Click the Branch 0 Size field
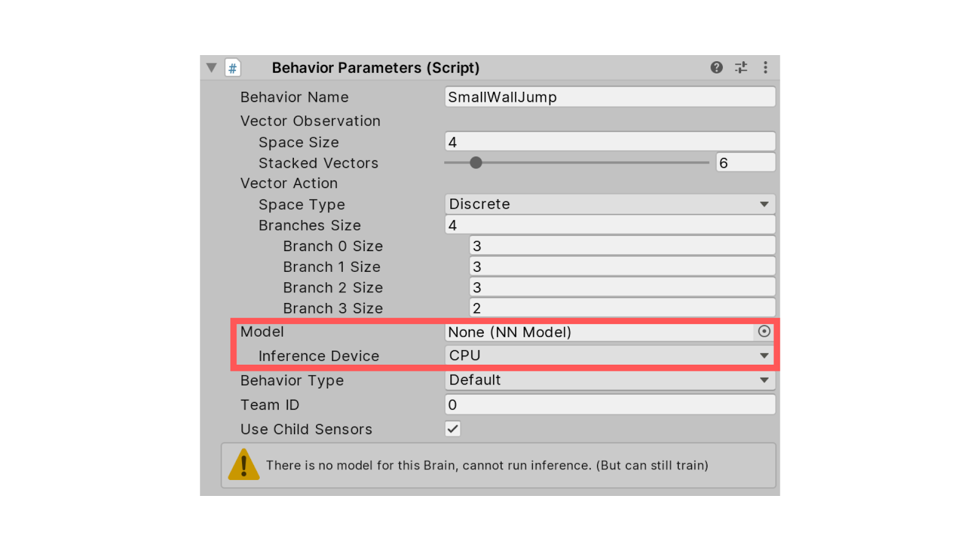Image resolution: width=980 pixels, height=551 pixels. click(x=622, y=246)
